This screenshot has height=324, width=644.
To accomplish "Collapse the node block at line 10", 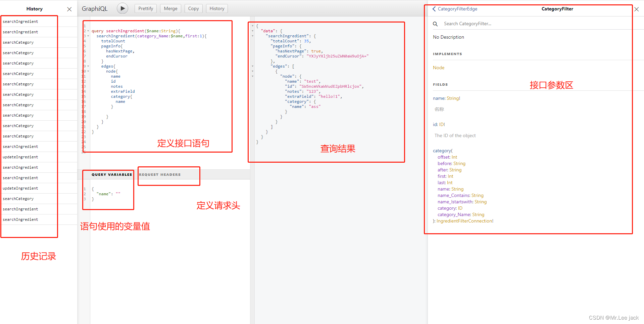I will click(88, 71).
